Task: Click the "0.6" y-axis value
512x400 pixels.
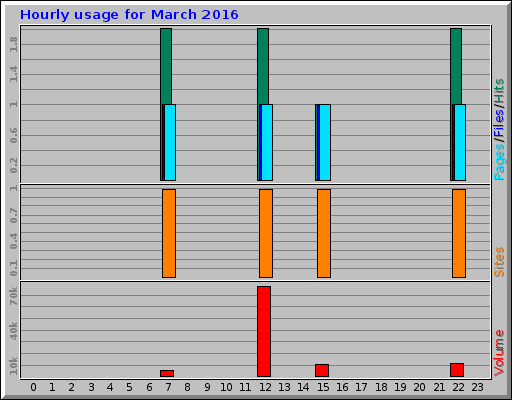Action: (13, 135)
